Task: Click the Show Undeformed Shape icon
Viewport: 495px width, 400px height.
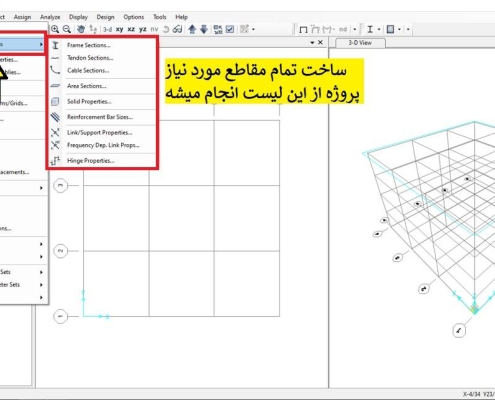Action: [x=303, y=30]
